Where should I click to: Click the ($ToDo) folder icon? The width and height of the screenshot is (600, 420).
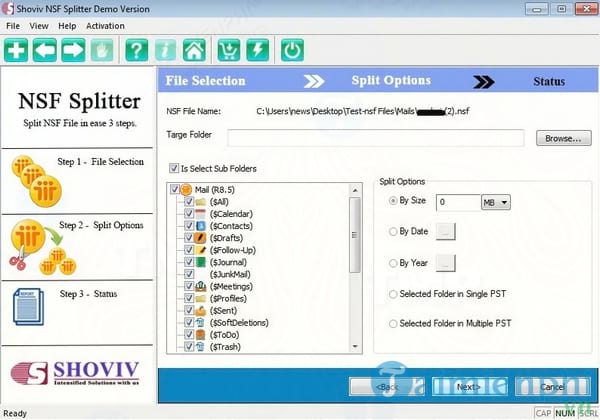coord(201,335)
